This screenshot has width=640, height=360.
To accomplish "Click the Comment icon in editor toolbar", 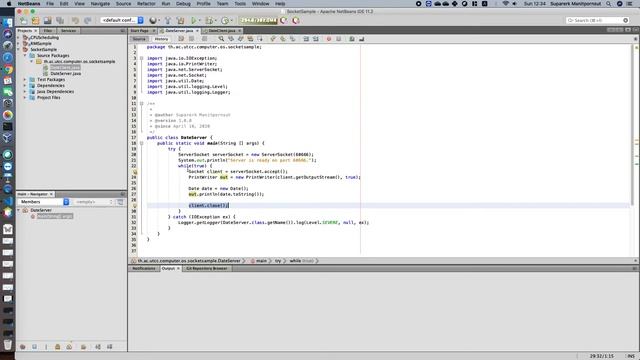I will [x=351, y=39].
